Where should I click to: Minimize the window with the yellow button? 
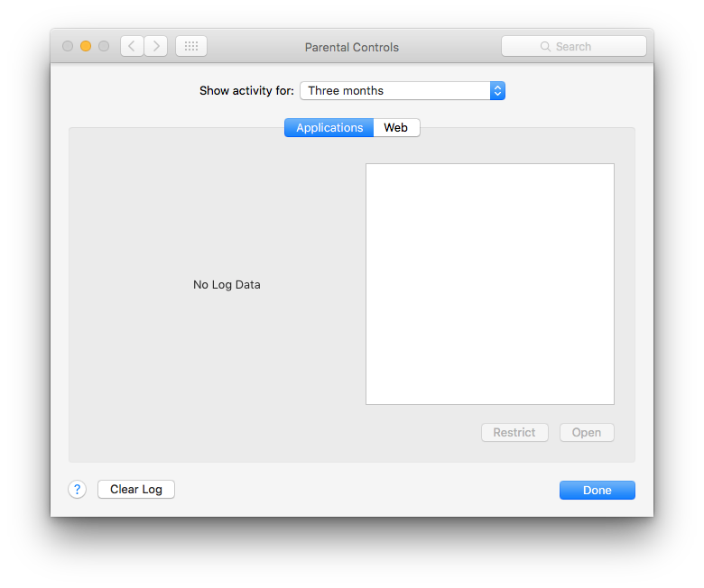click(x=86, y=46)
